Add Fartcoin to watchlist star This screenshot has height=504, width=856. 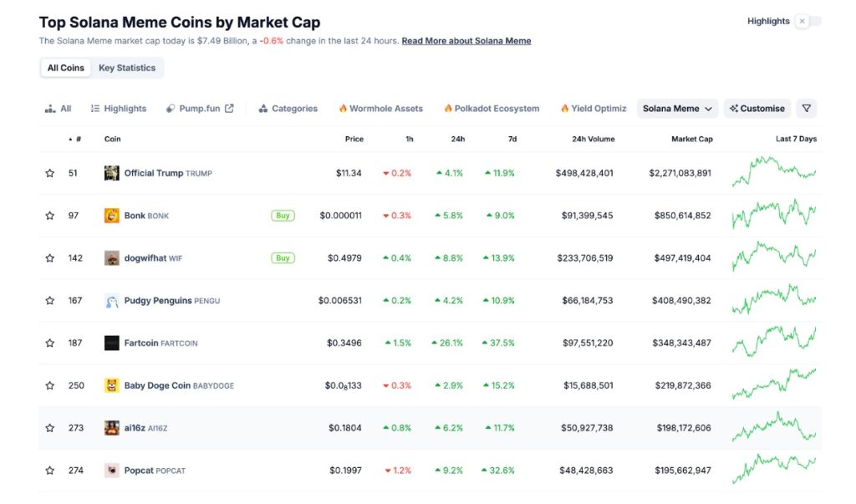(x=49, y=343)
